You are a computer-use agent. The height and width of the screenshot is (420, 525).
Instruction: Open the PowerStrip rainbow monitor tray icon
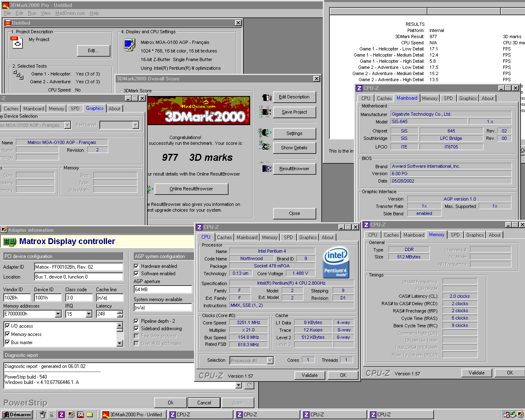pos(520,415)
